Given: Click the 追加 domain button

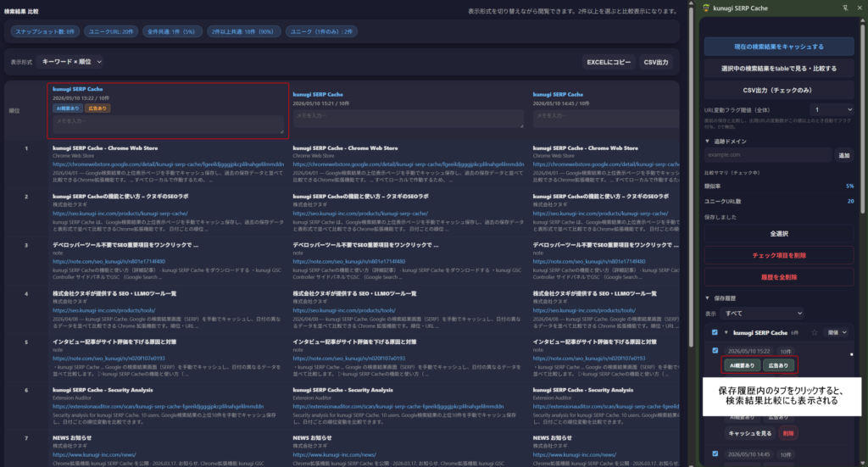Looking at the screenshot, I should pyautogui.click(x=843, y=155).
